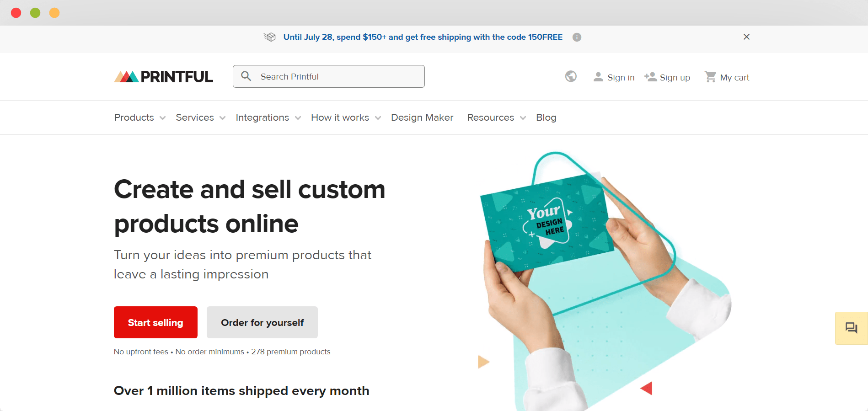
Task: Click the red Start selling button
Action: tap(155, 322)
